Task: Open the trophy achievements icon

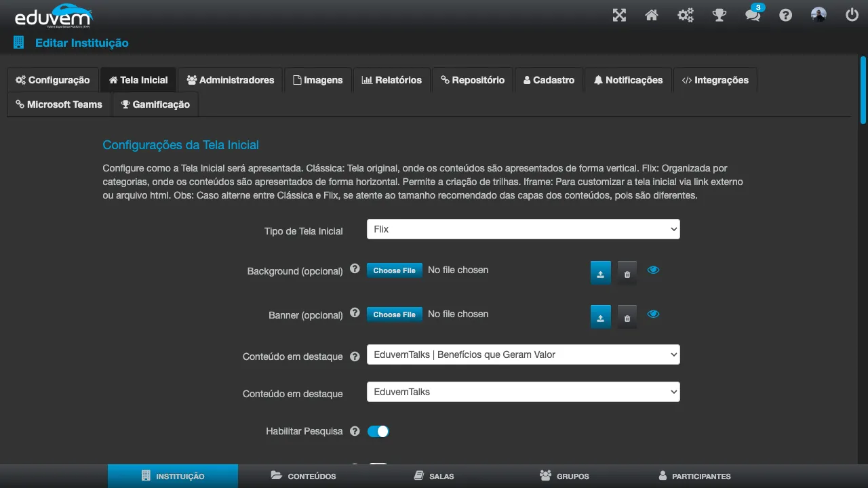Action: pyautogui.click(x=719, y=15)
